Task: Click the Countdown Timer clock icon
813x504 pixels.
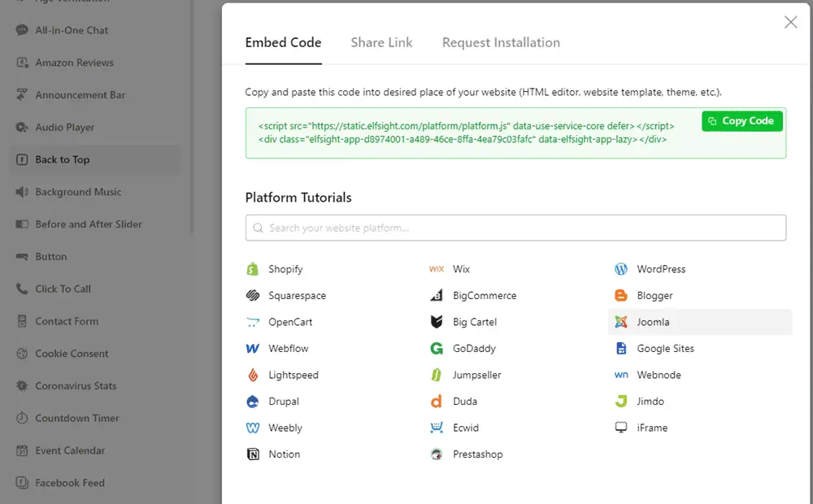Action: pyautogui.click(x=21, y=419)
